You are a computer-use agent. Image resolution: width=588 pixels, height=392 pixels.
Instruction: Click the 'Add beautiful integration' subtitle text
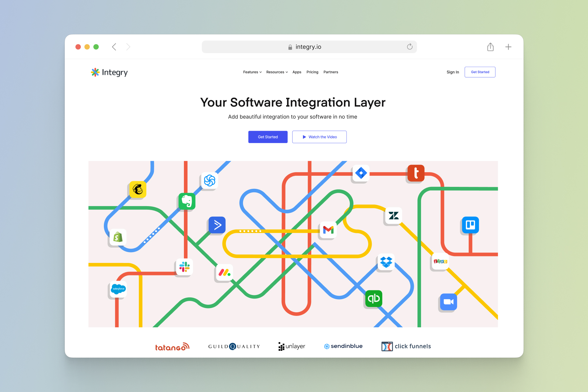pyautogui.click(x=293, y=117)
